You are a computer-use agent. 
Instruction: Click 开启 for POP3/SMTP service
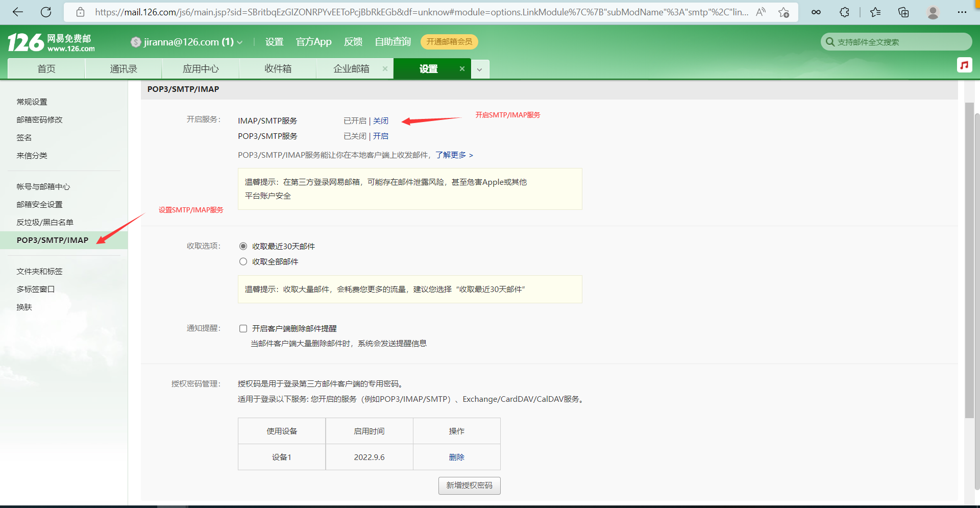[x=381, y=136]
